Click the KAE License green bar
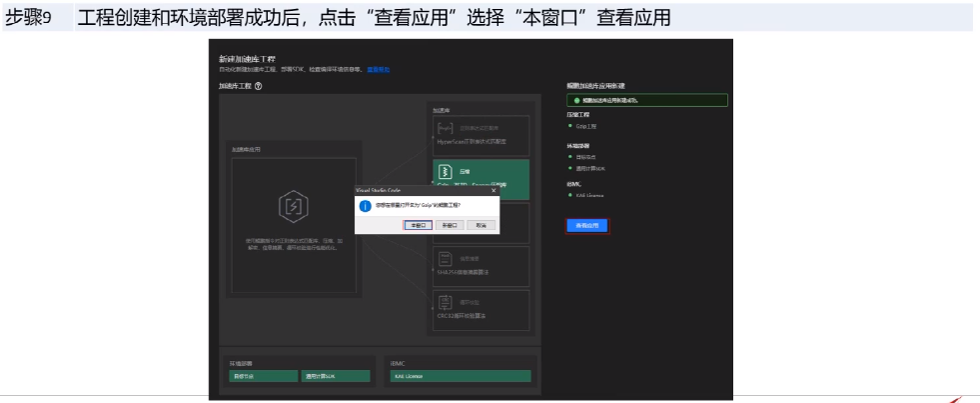Image resolution: width=980 pixels, height=403 pixels. (460, 376)
